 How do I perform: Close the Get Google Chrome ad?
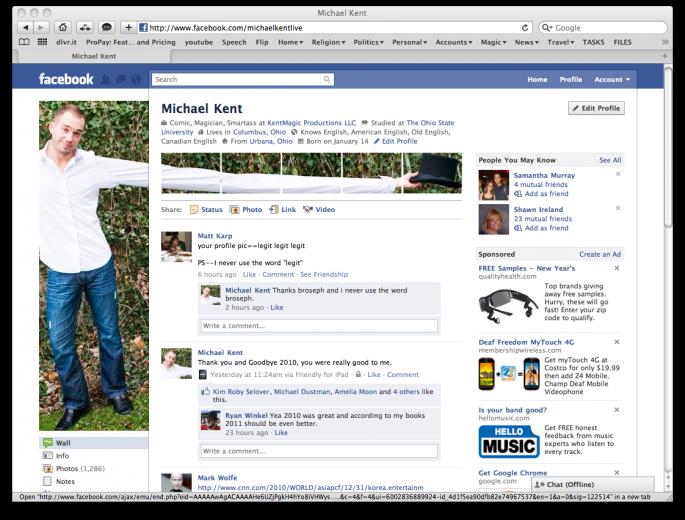[x=616, y=472]
